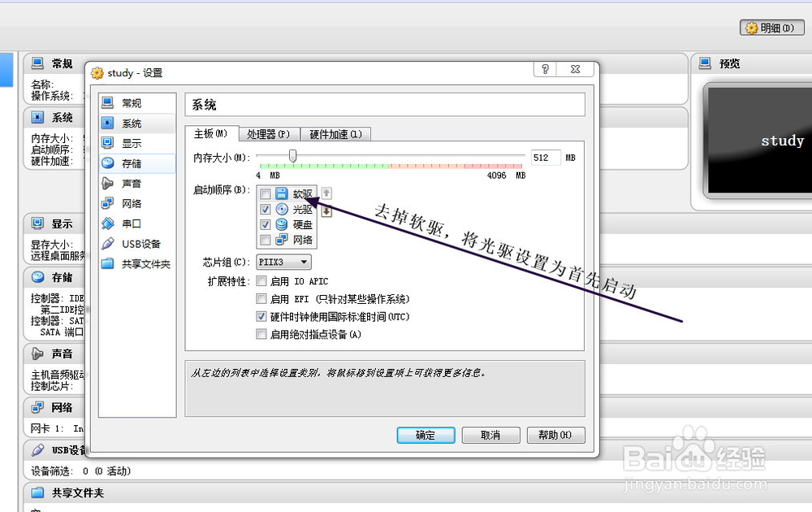This screenshot has width=812, height=512.
Task: Enable the 启用 IO APIC checkbox
Action: [261, 281]
